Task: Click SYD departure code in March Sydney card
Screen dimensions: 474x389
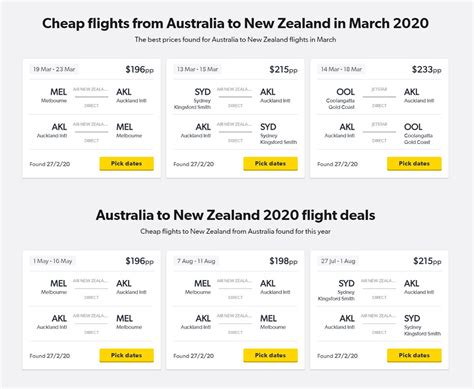Action: [202, 92]
